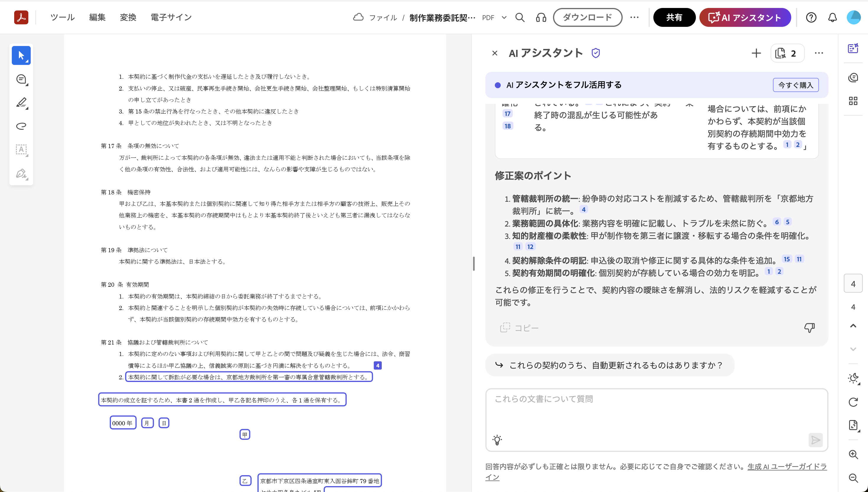Click the lightbulb suggestions icon
Image resolution: width=868 pixels, height=492 pixels.
click(x=497, y=439)
